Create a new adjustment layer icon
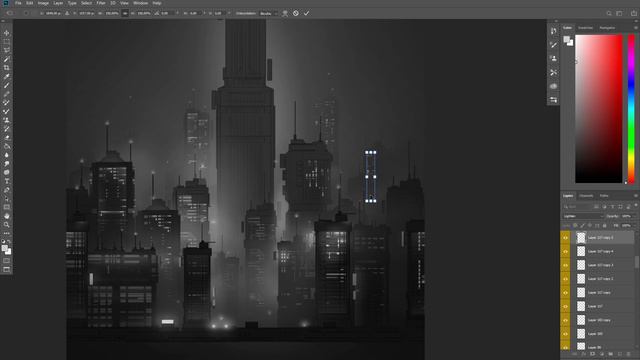Viewport: 640px width, 360px height. point(602,354)
